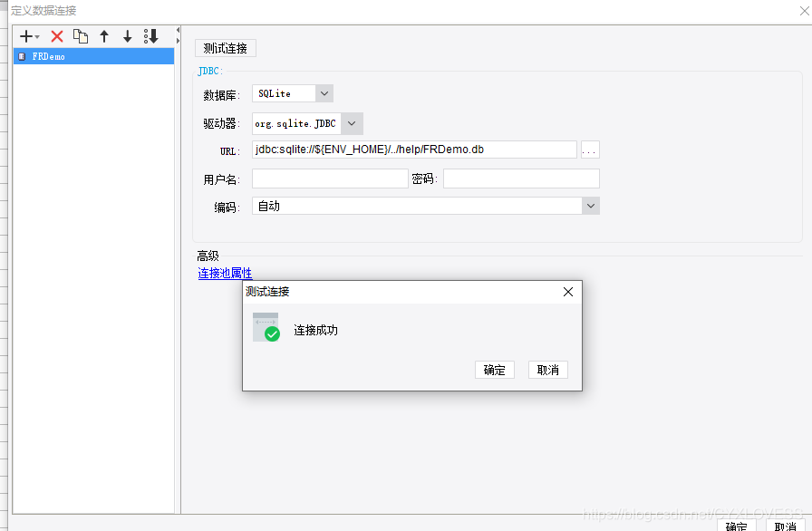The image size is (812, 531).
Task: Collapse the left panel with splitter arrows
Action: (178, 30)
